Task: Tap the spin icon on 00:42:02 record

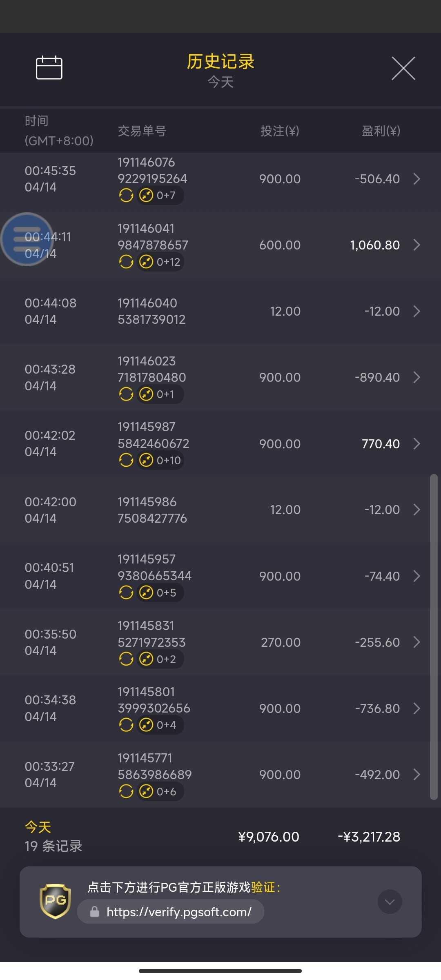Action: 126,461
